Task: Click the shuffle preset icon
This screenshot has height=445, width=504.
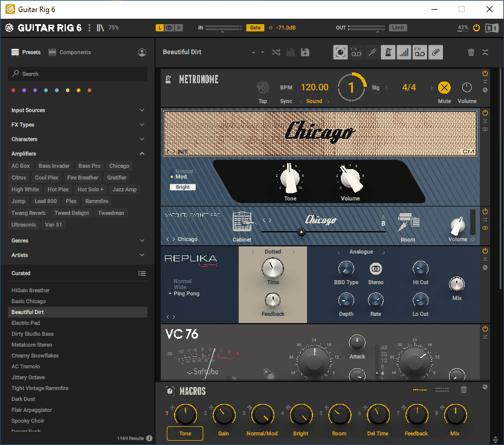Action: (276, 53)
